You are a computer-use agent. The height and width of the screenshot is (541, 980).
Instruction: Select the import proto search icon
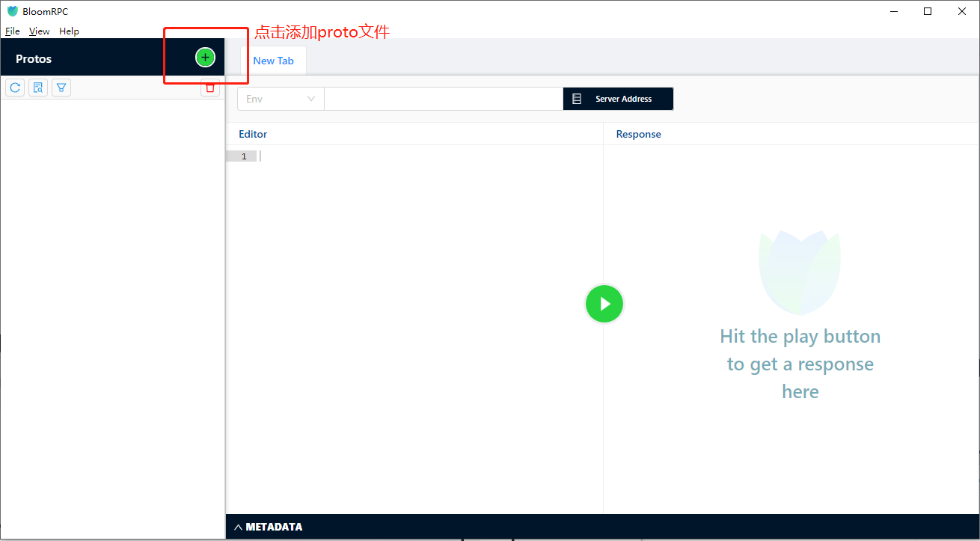(37, 87)
